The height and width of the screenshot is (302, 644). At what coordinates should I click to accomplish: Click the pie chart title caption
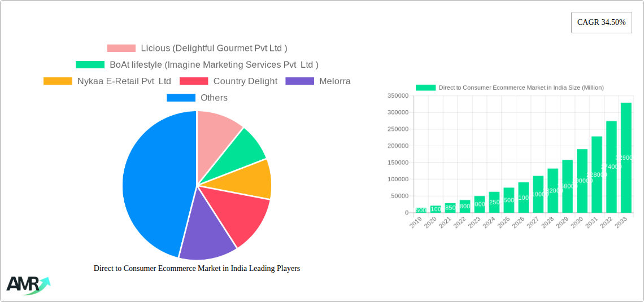(197, 269)
